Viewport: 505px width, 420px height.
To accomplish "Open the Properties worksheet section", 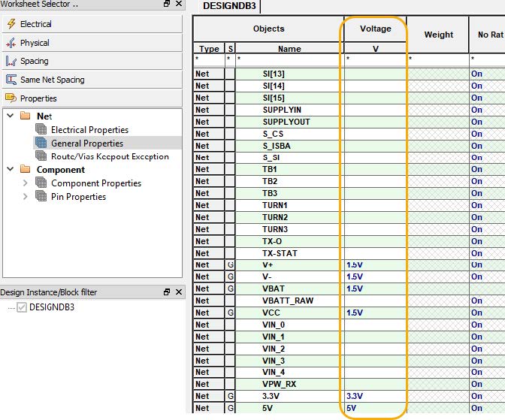I will click(92, 98).
